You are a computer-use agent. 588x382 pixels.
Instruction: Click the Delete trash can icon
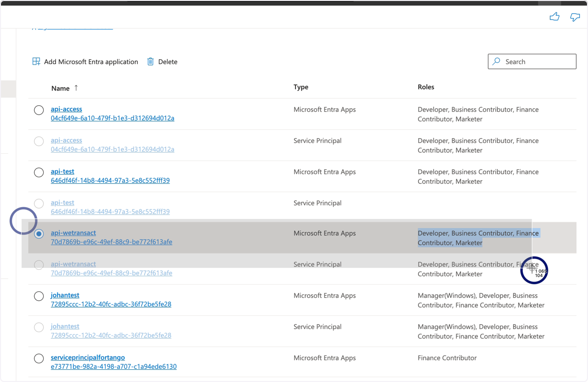150,61
